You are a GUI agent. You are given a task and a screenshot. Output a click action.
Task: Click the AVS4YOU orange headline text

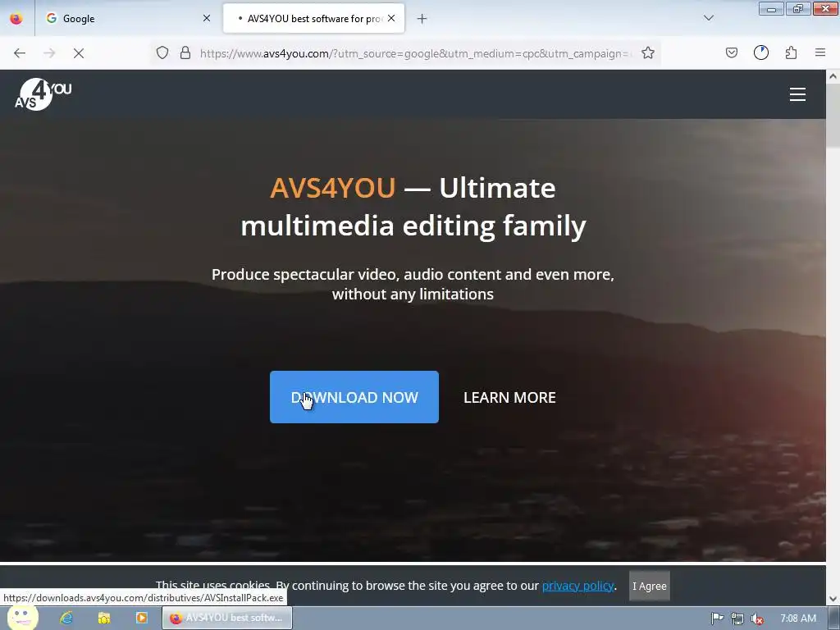333,188
